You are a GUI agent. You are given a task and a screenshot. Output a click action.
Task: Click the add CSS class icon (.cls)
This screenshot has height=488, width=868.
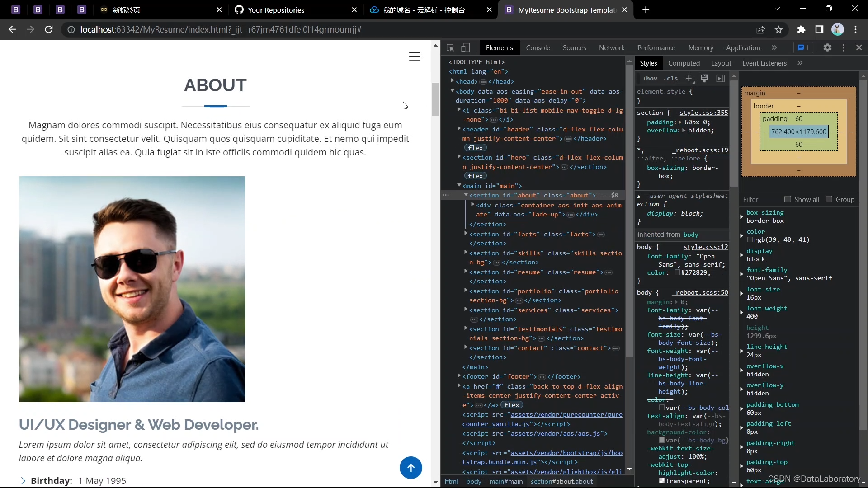(x=674, y=78)
